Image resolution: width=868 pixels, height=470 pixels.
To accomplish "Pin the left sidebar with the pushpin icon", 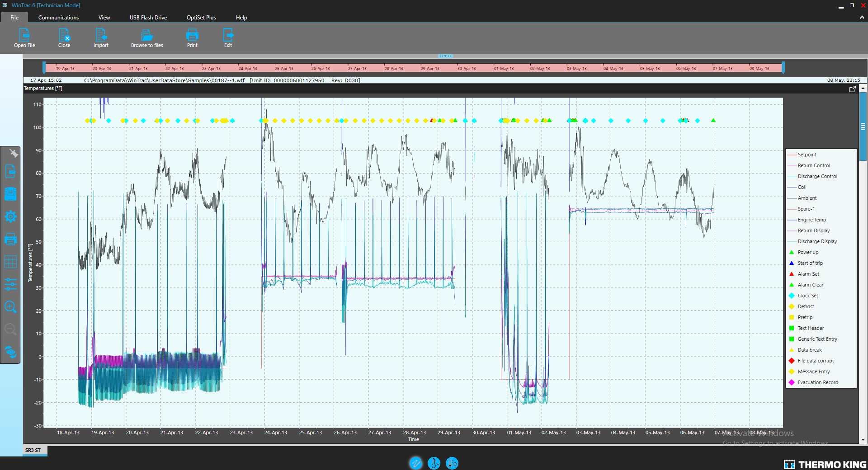I will click(x=13, y=154).
